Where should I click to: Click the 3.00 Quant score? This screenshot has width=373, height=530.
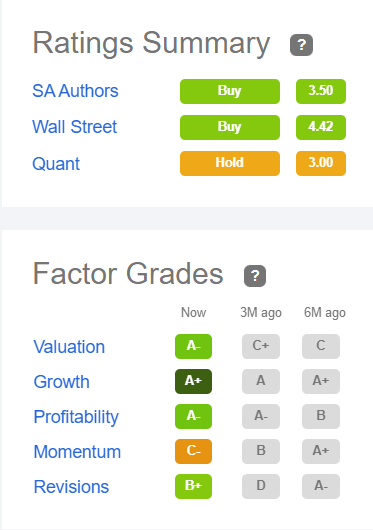click(x=321, y=163)
